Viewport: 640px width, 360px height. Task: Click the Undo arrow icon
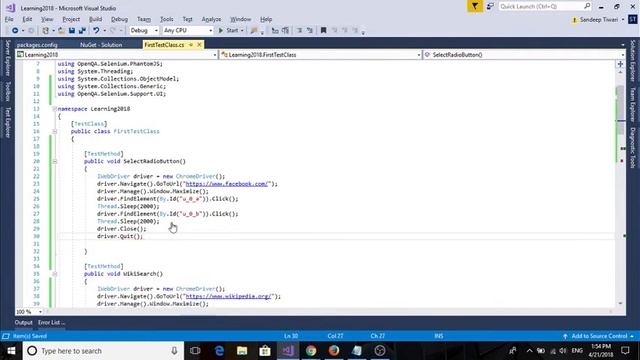coord(96,31)
